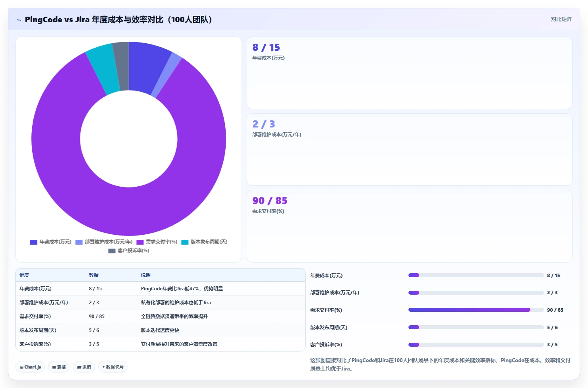Click the 5 / 6 table cell
The width and height of the screenshot is (588, 388).
pos(94,330)
